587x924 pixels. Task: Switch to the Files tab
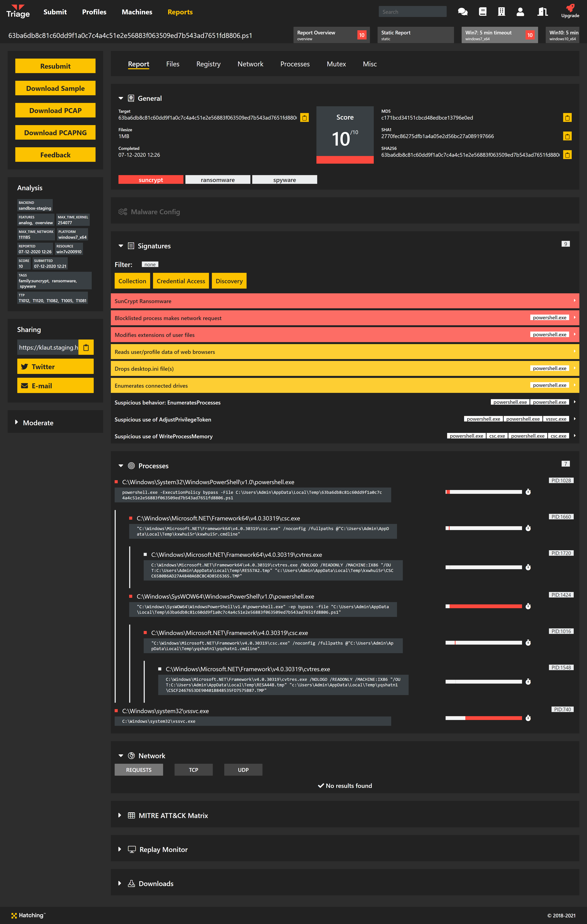pyautogui.click(x=173, y=64)
